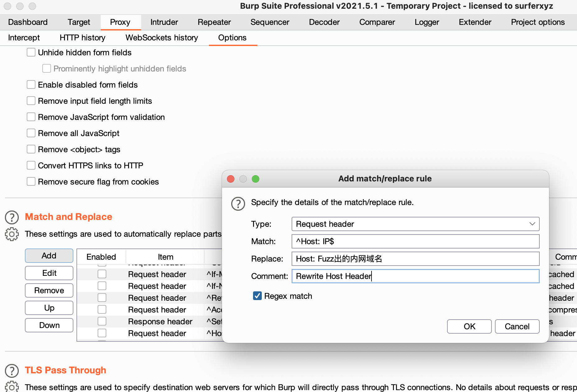This screenshot has height=392, width=577.
Task: Enable the Response header rule checkbox
Action: click(102, 321)
